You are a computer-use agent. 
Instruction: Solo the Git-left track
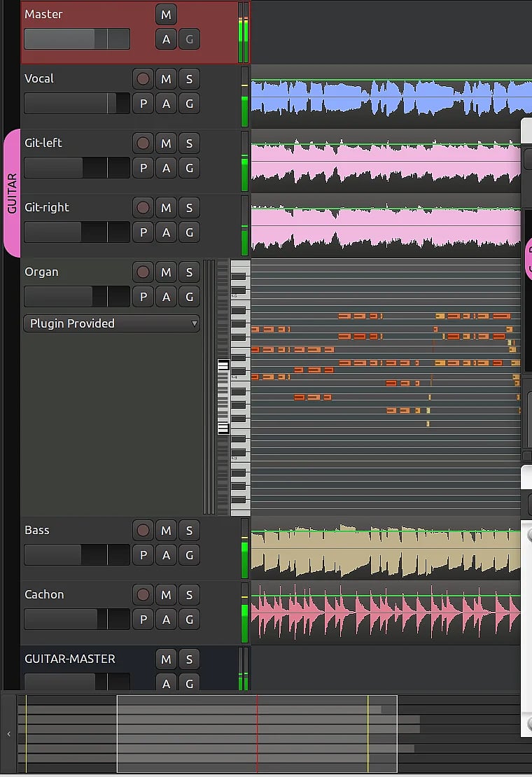189,143
